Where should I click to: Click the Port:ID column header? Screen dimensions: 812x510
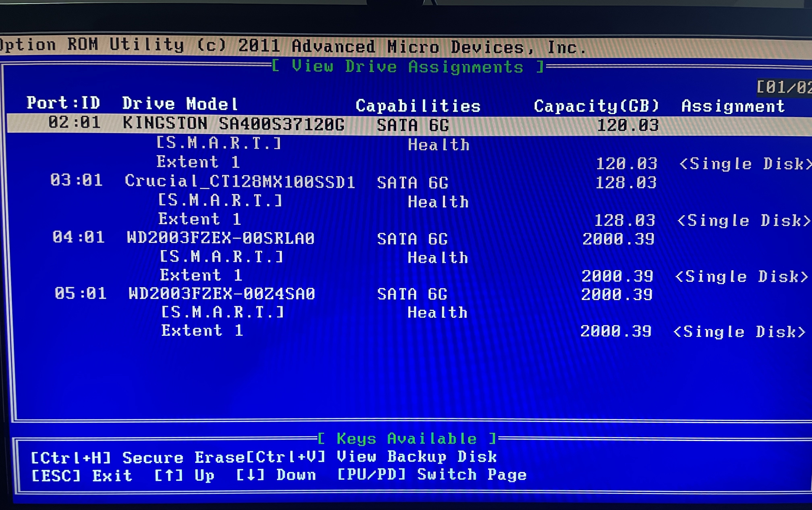63,103
